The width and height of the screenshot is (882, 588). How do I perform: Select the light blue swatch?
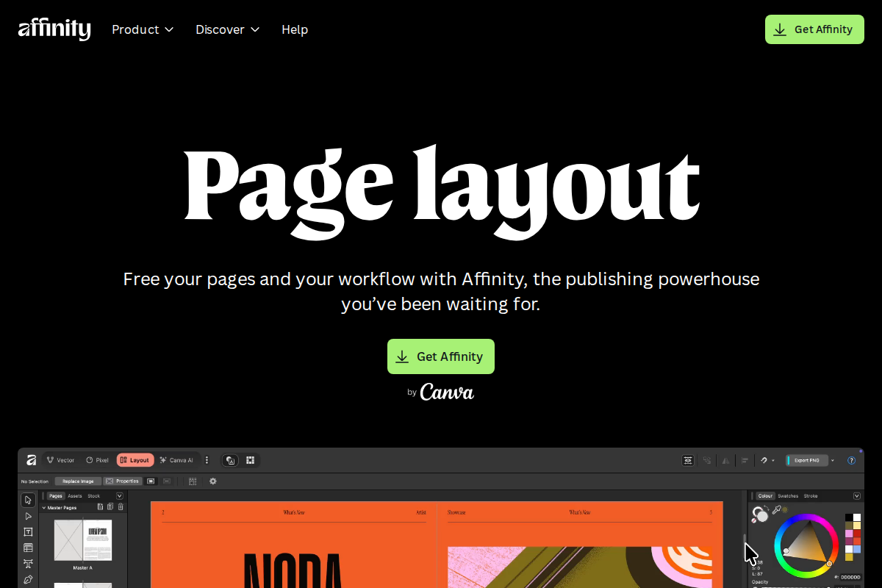(857, 549)
